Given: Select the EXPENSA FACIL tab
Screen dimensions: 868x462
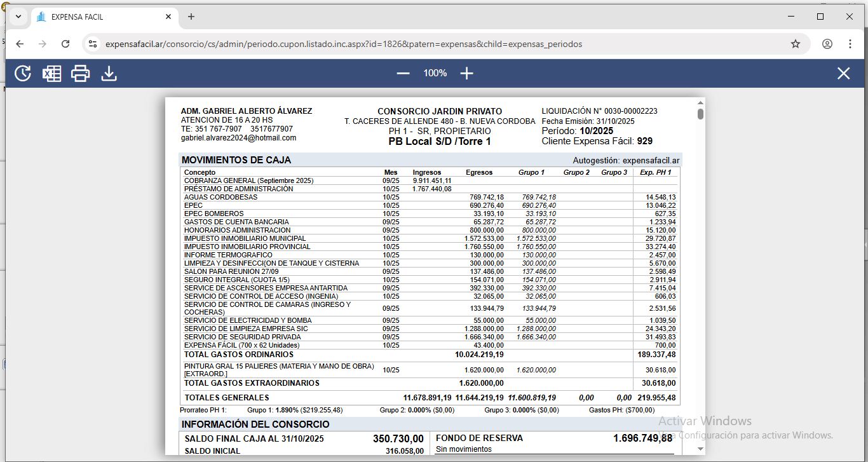Looking at the screenshot, I should (x=95, y=17).
